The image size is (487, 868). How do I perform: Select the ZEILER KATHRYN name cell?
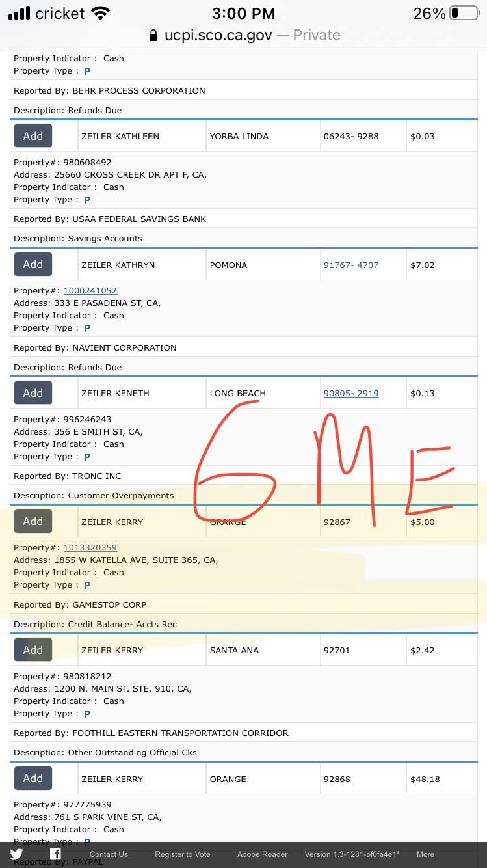click(x=142, y=265)
